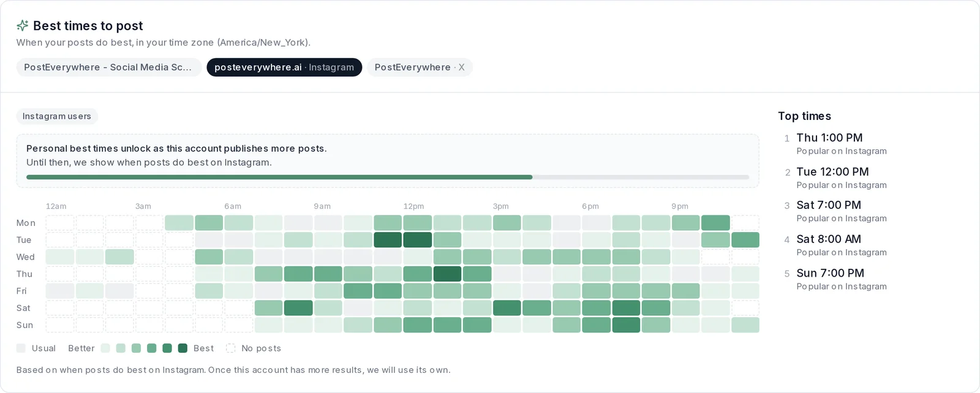The height and width of the screenshot is (393, 980).
Task: Click the Thursday 8am heatmap cell
Action: [x=298, y=274]
